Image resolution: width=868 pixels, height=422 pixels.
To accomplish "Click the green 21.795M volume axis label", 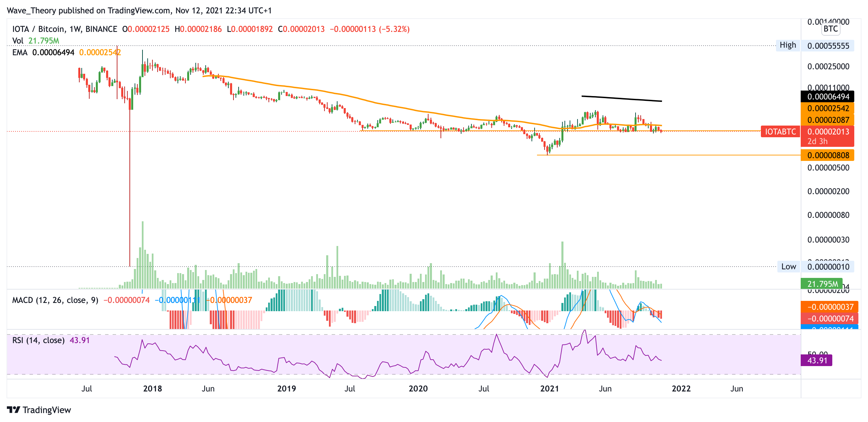I will [822, 284].
